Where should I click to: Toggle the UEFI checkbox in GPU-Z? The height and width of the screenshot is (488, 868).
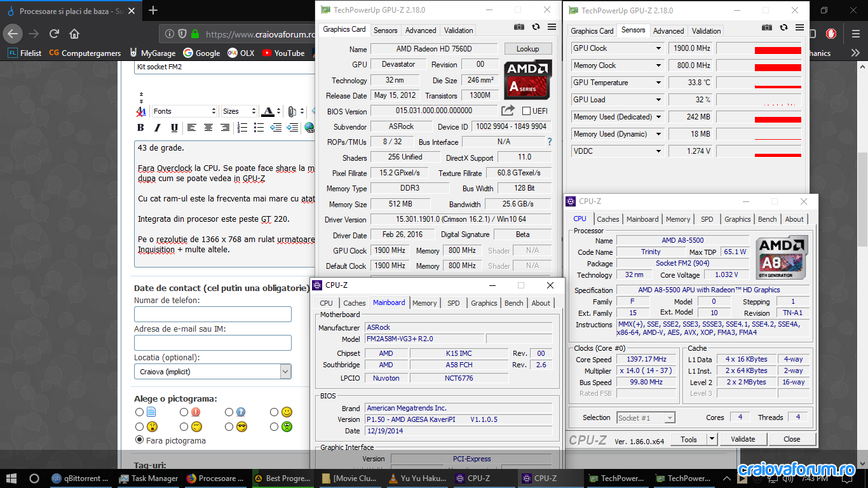[526, 111]
